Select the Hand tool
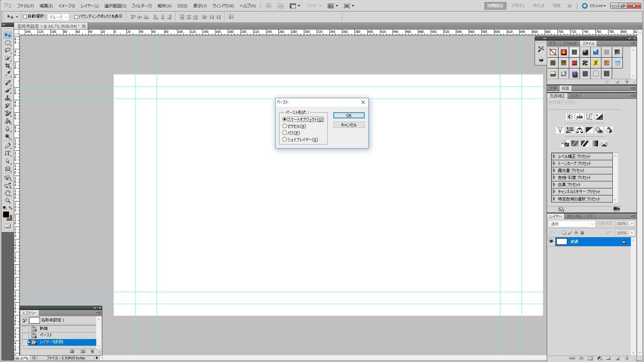Screen dimensions: 644x362 click(x=8, y=193)
